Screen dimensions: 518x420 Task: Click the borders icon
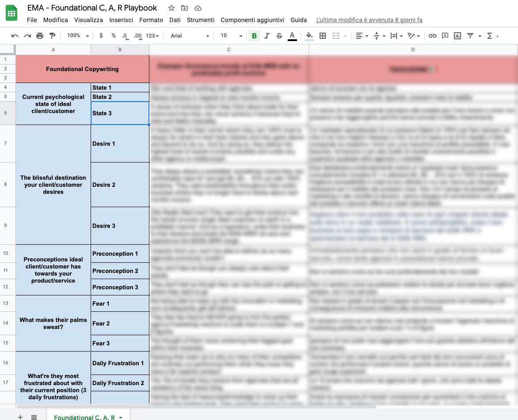coord(323,36)
